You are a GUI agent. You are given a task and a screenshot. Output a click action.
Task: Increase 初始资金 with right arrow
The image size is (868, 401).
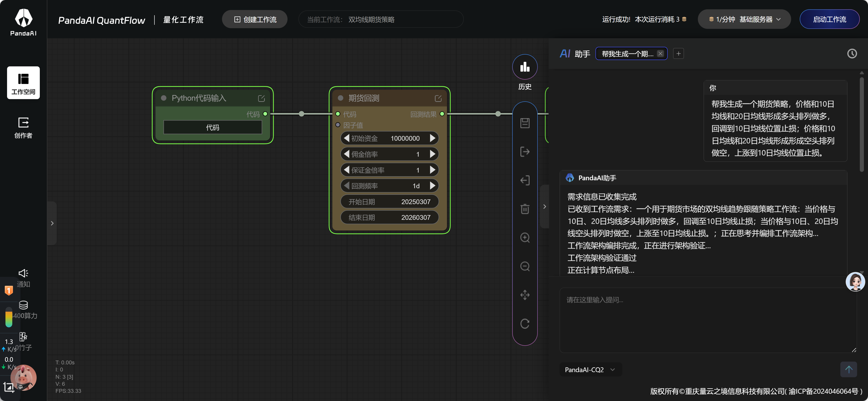433,138
